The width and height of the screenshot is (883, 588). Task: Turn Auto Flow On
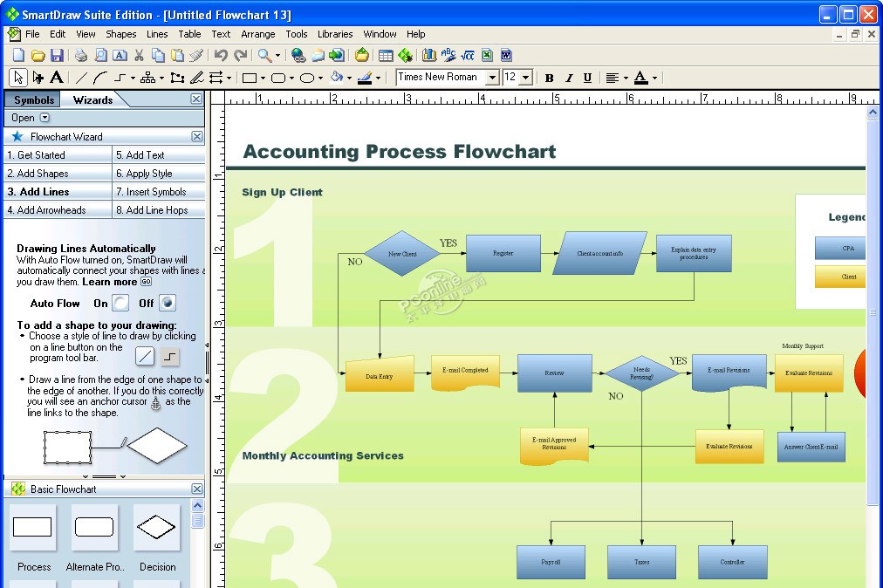(x=120, y=303)
